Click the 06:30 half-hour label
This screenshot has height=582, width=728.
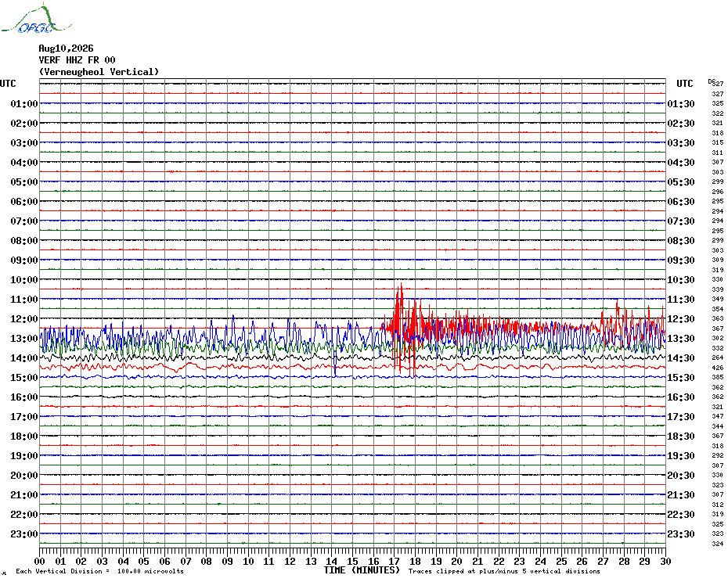(681, 201)
